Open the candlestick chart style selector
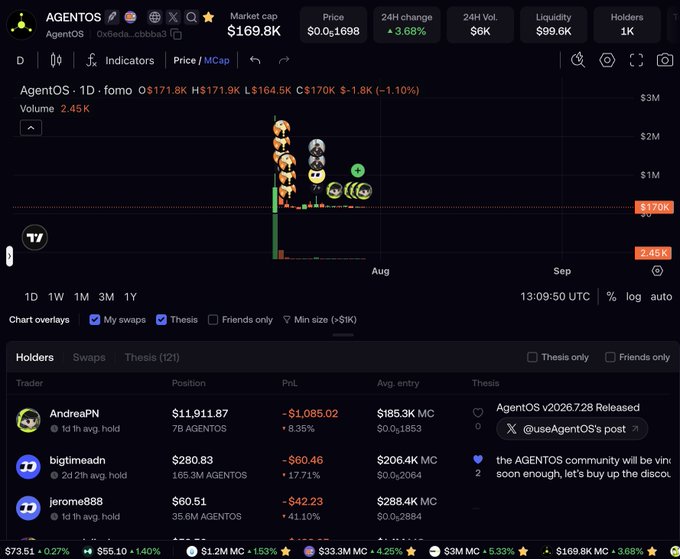 click(x=56, y=60)
